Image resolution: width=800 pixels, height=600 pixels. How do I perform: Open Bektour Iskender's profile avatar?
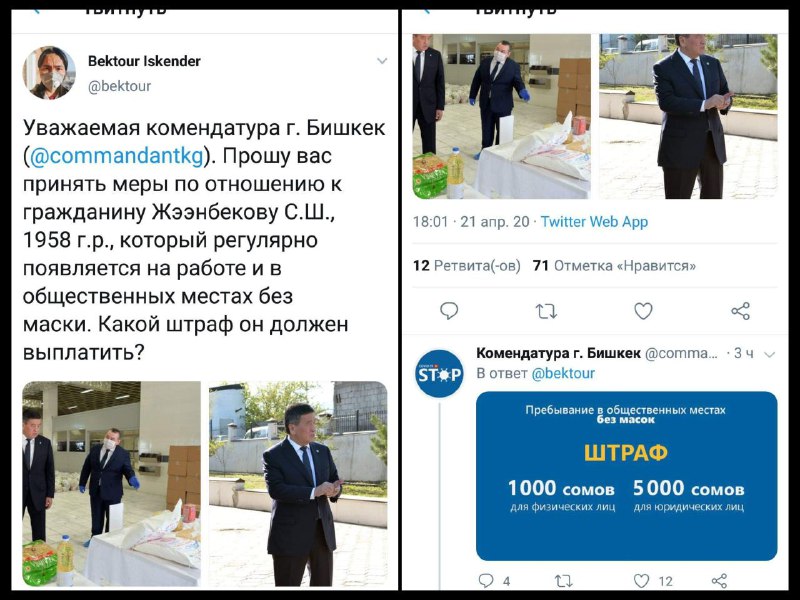(49, 72)
